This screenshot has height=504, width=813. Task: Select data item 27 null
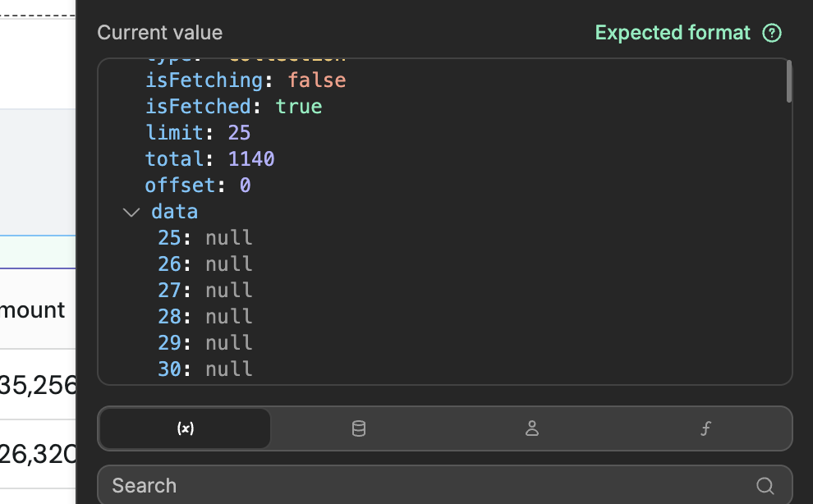pos(205,291)
